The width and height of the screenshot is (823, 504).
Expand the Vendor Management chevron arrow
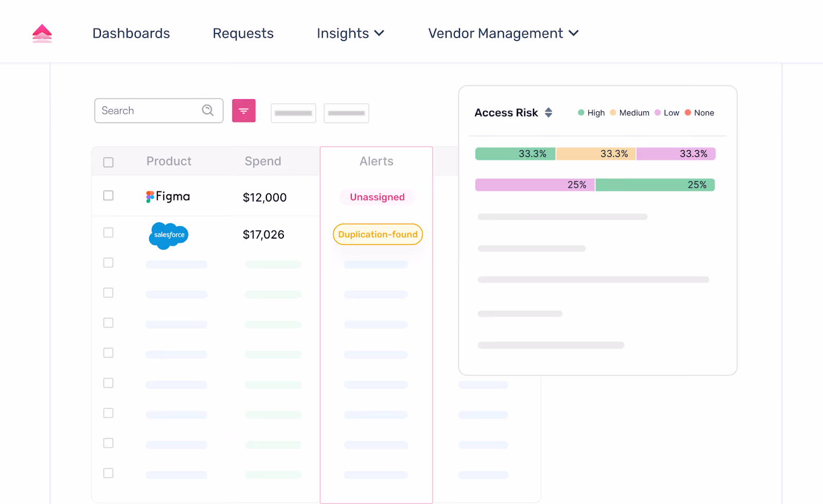click(574, 33)
